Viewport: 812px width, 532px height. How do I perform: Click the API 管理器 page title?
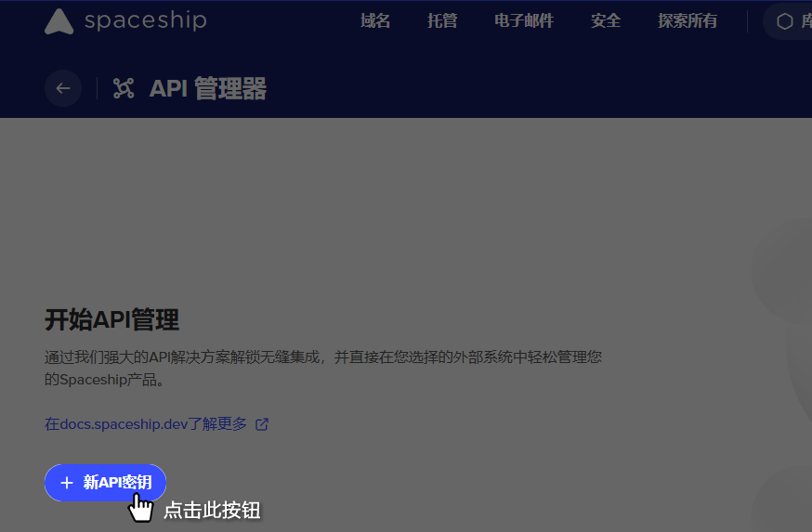[208, 88]
